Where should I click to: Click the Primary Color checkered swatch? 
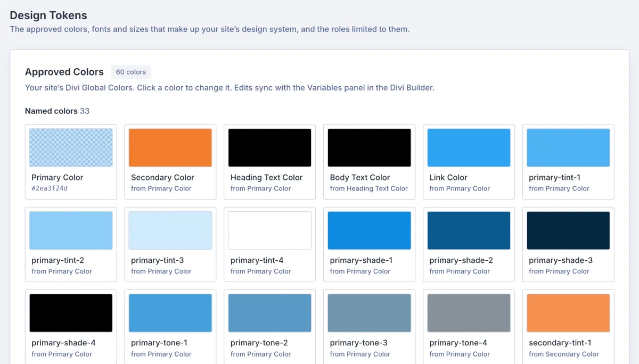pos(71,148)
